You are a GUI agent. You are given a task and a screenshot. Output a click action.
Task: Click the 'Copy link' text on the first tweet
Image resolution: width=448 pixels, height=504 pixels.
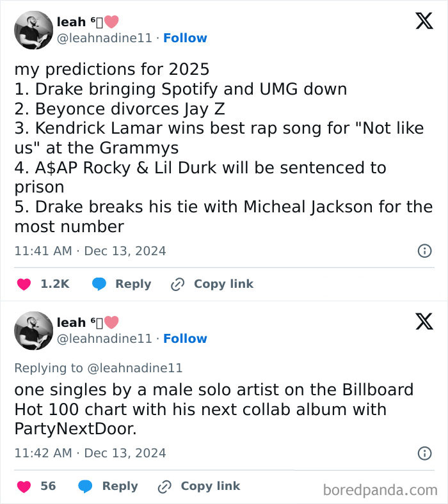(x=223, y=284)
